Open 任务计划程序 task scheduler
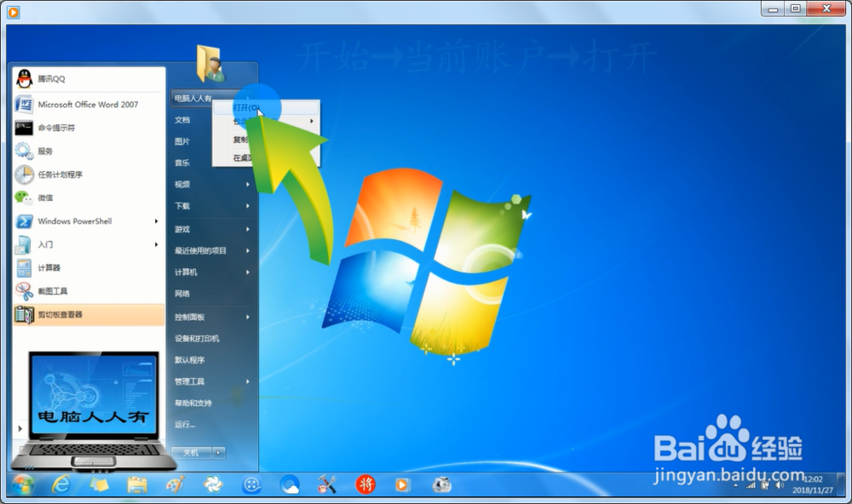The height and width of the screenshot is (504, 852). coord(89,175)
